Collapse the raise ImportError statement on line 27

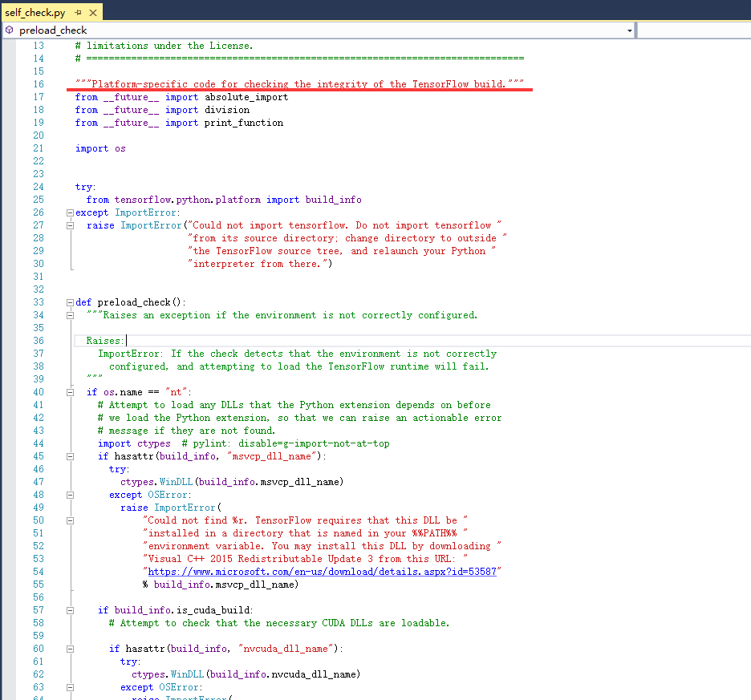click(x=71, y=225)
